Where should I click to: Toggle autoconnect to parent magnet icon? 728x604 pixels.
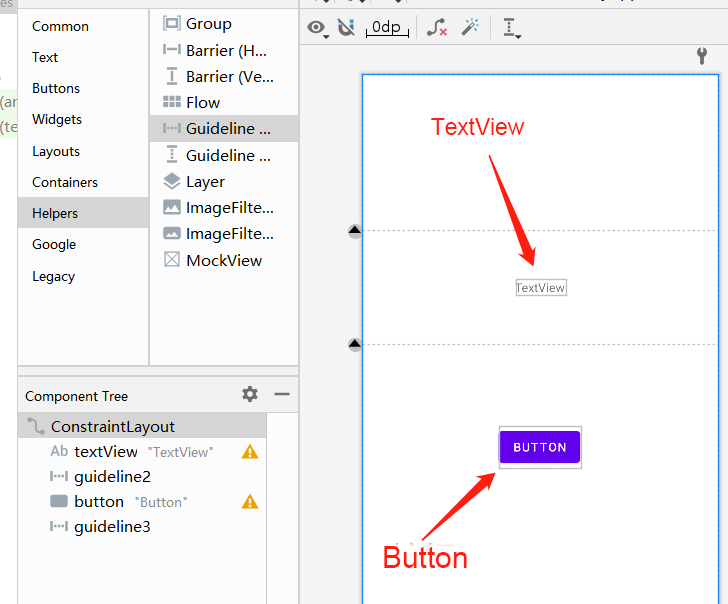pyautogui.click(x=346, y=28)
